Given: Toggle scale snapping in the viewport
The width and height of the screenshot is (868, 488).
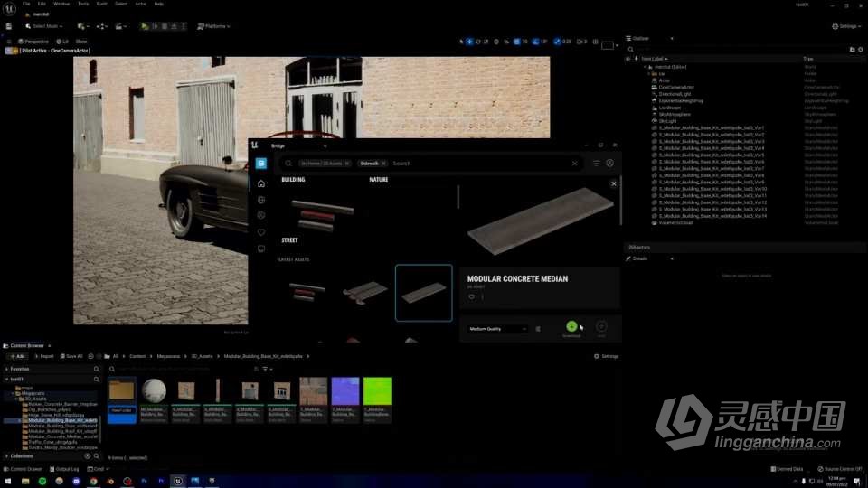Looking at the screenshot, I should (x=558, y=42).
